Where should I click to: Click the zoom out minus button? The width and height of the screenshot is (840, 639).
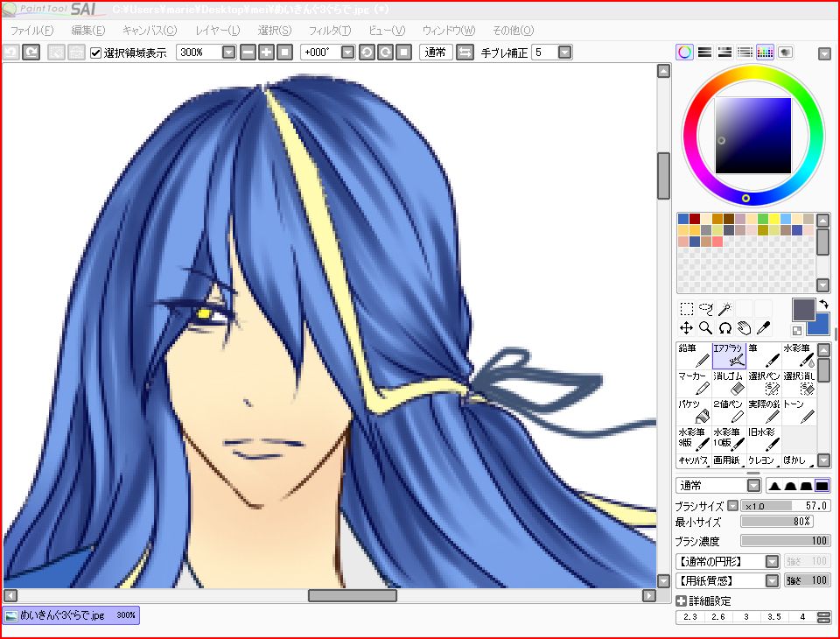coord(248,52)
